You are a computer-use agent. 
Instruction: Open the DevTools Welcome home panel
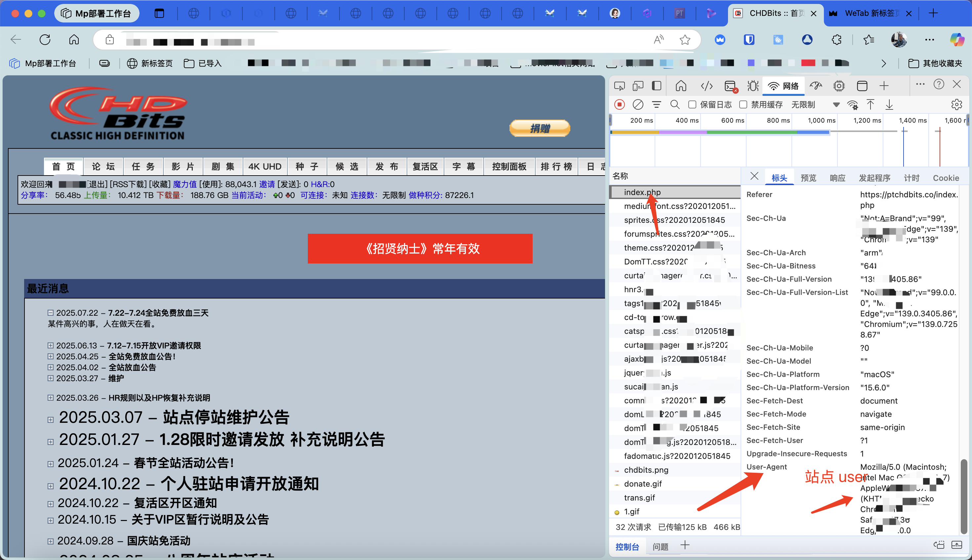click(681, 86)
